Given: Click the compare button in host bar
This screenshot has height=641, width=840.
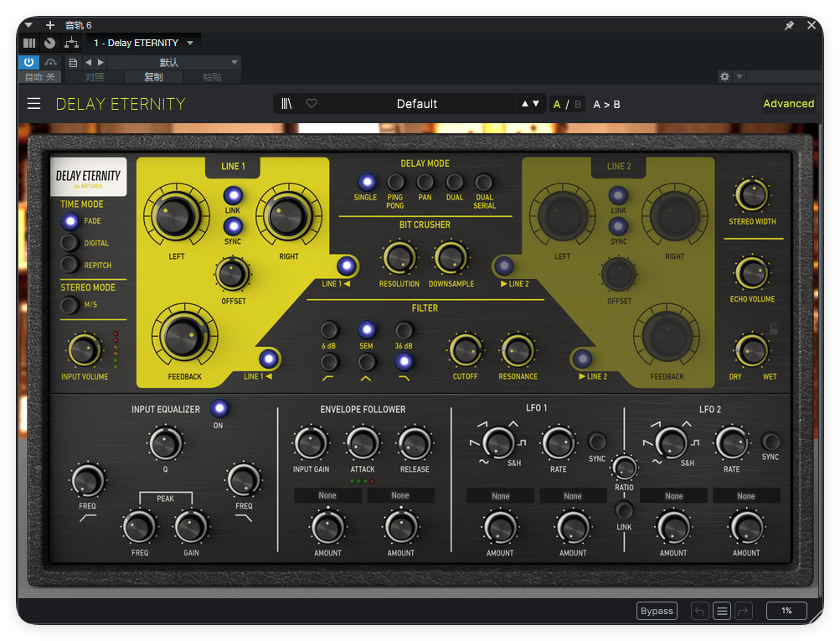Looking at the screenshot, I should (95, 77).
